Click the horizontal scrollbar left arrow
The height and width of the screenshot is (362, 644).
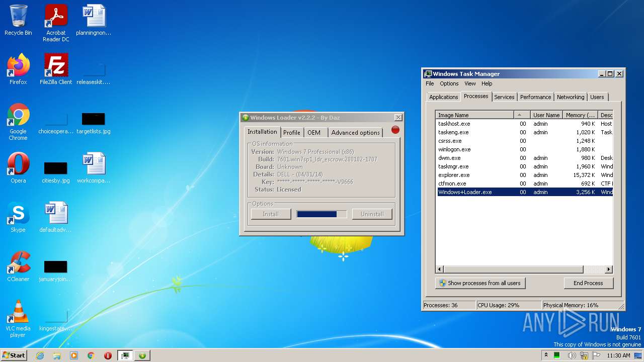[x=440, y=269]
